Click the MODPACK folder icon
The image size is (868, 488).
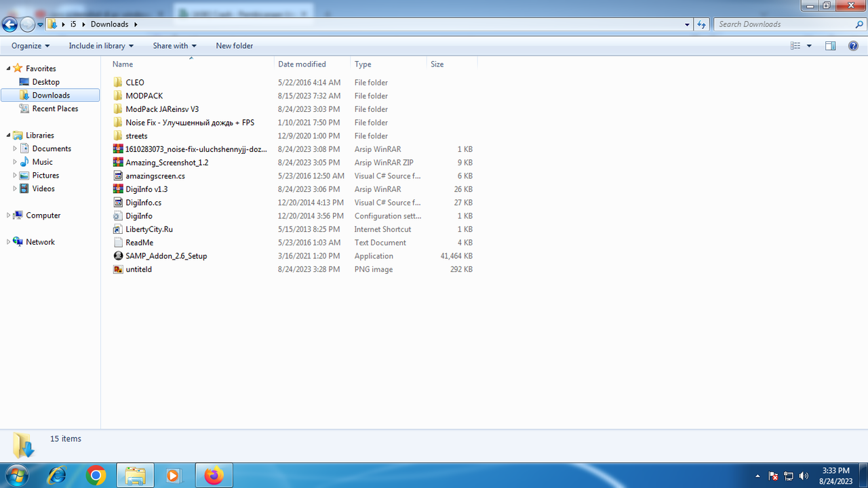119,96
